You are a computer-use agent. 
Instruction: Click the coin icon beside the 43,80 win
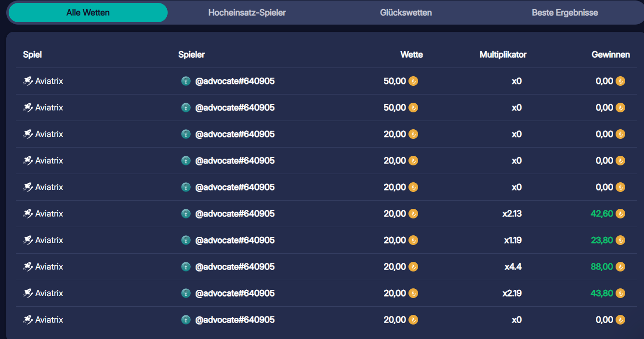point(620,293)
